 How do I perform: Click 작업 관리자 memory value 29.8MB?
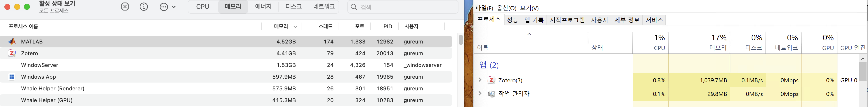click(717, 94)
